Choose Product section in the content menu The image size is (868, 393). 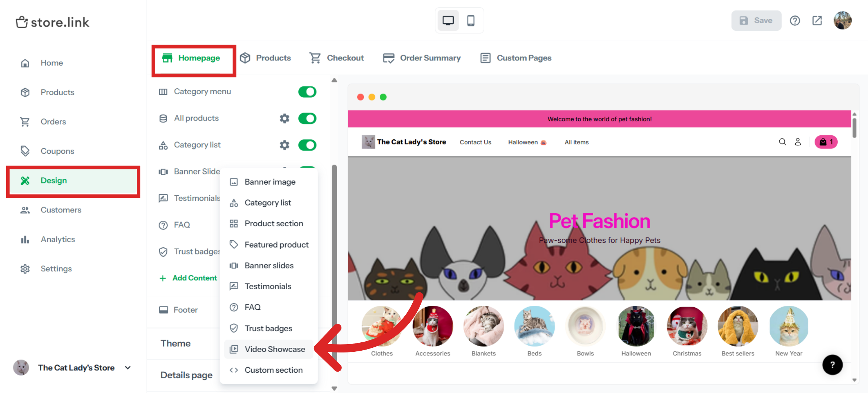268,224
